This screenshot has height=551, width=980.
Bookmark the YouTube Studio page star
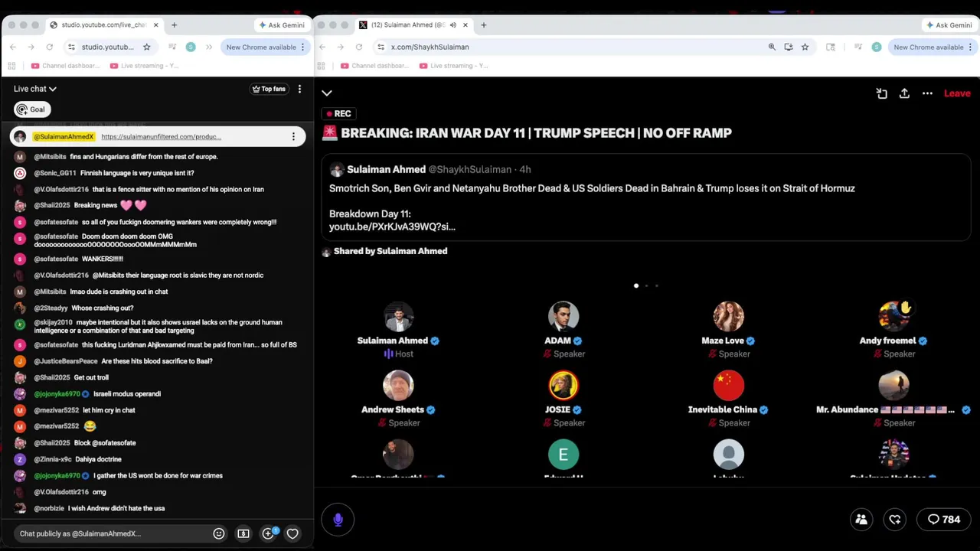click(x=146, y=47)
